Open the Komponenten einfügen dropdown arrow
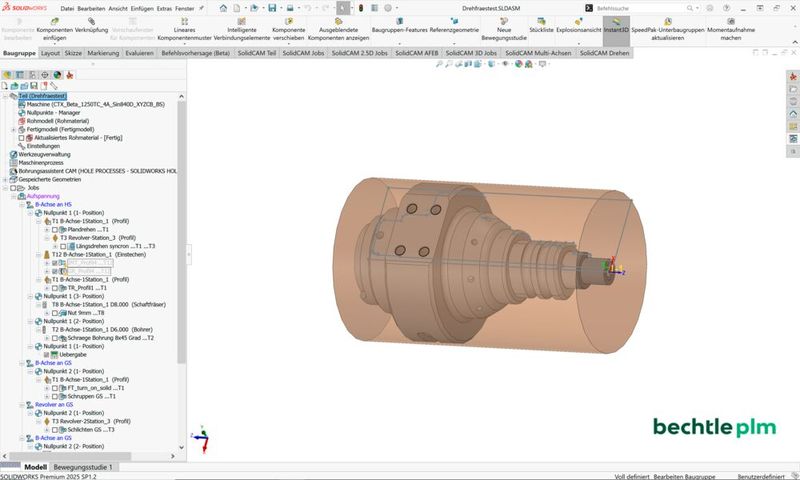This screenshot has height=480, width=800. coord(54,44)
